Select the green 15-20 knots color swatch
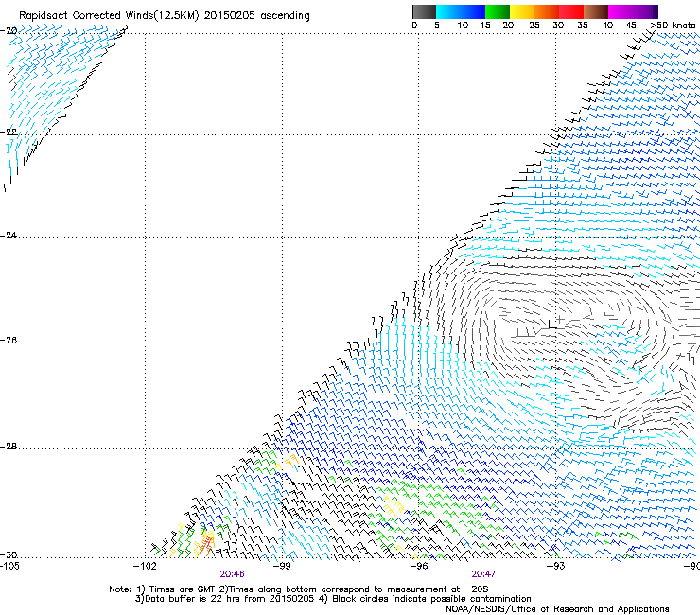This screenshot has width=700, height=615. click(498, 11)
